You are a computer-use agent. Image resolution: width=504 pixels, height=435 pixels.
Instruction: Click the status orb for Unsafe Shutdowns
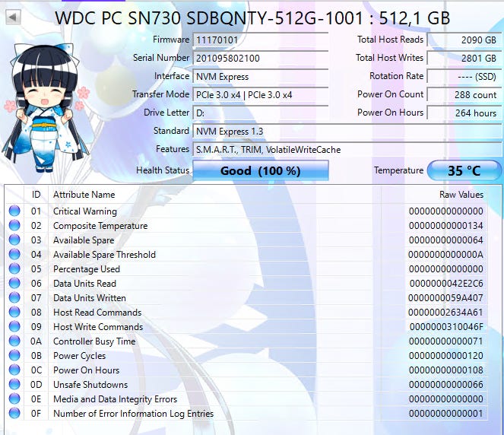click(x=14, y=385)
